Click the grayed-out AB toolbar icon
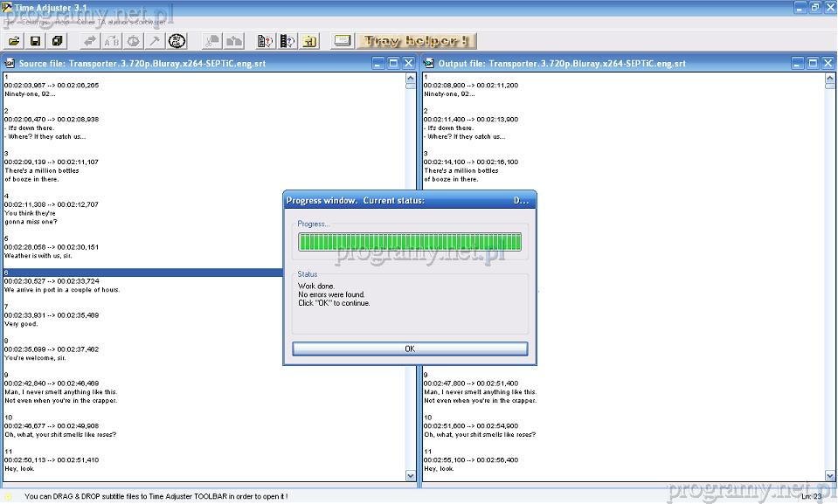838x504 pixels. coord(112,41)
